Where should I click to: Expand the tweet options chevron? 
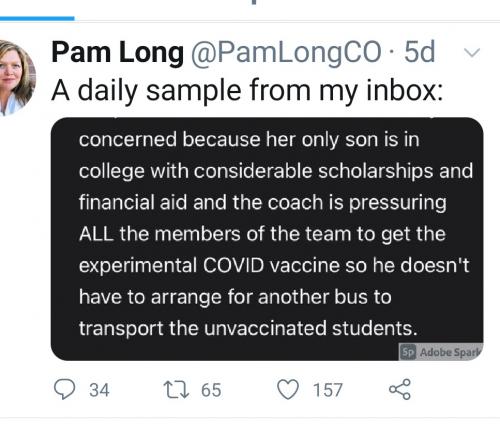tap(472, 53)
